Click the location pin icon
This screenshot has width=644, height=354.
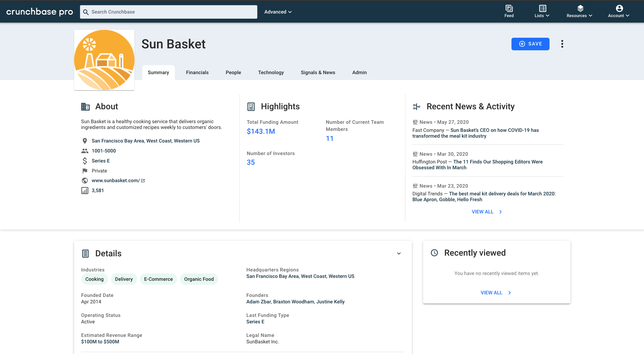85,141
